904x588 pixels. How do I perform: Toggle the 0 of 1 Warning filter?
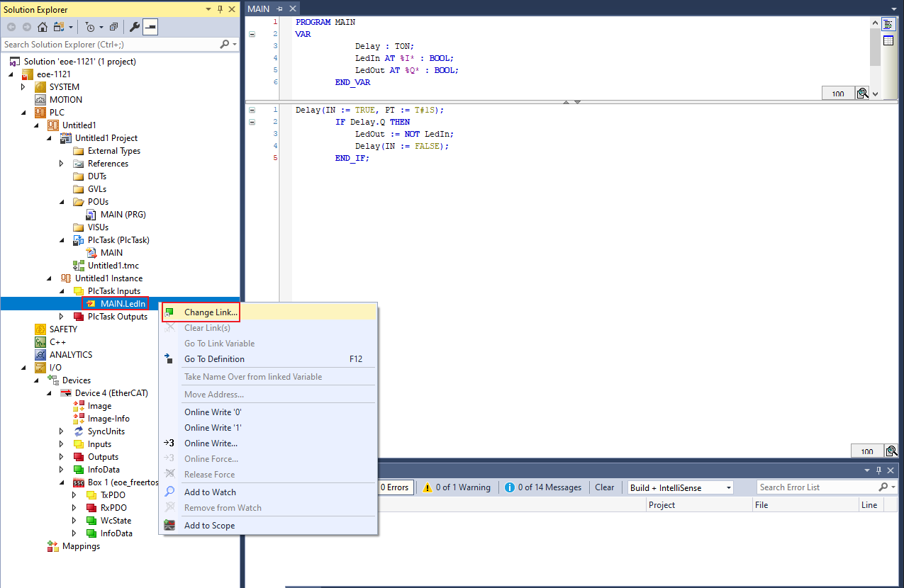coord(457,487)
